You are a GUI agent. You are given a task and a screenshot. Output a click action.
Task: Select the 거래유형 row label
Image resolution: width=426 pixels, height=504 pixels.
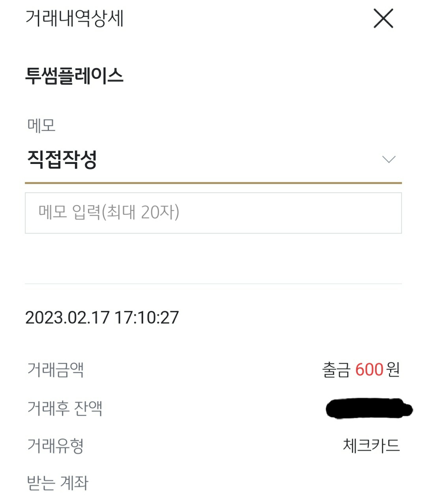[x=55, y=446]
